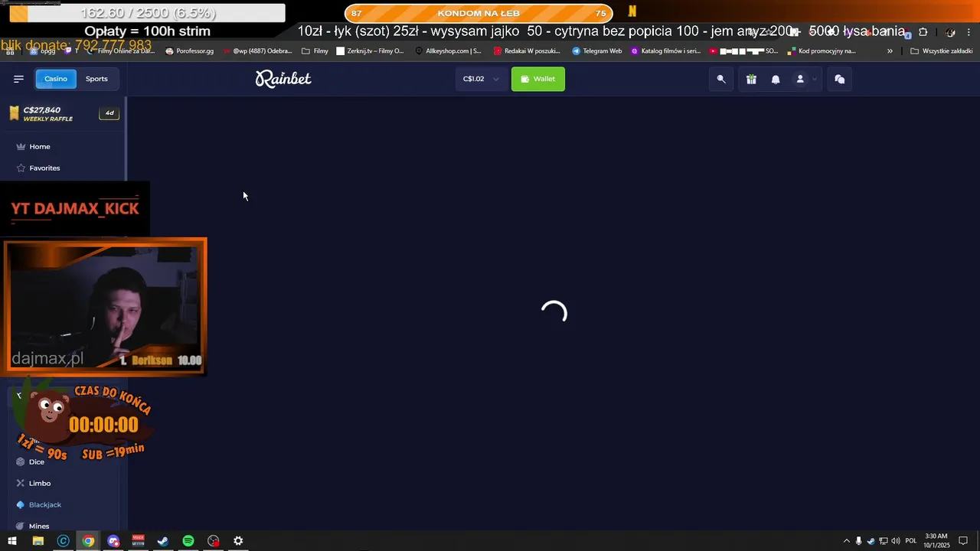Screen dimensions: 980x551
Task: Open the search magnifier icon
Action: pos(721,79)
